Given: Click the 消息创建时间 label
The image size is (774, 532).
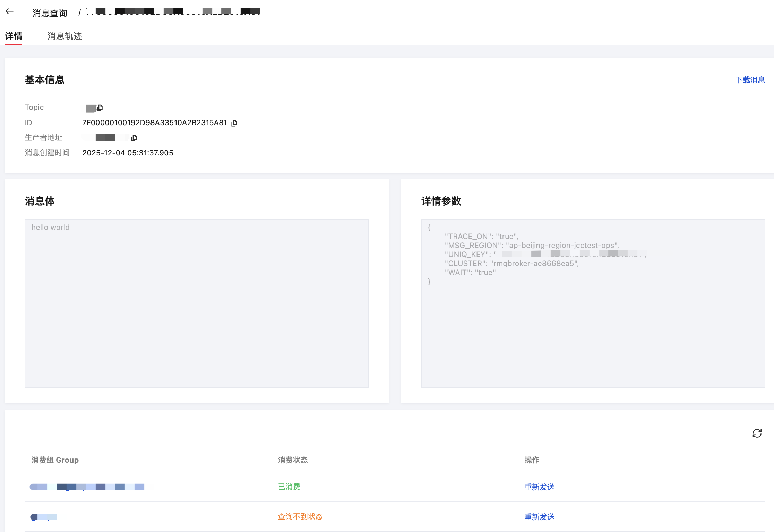Looking at the screenshot, I should pyautogui.click(x=47, y=153).
